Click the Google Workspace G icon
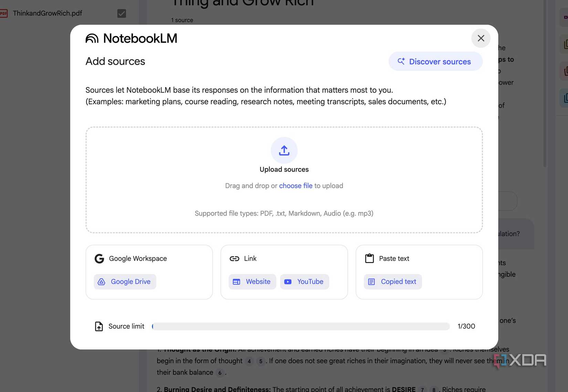 pyautogui.click(x=99, y=259)
